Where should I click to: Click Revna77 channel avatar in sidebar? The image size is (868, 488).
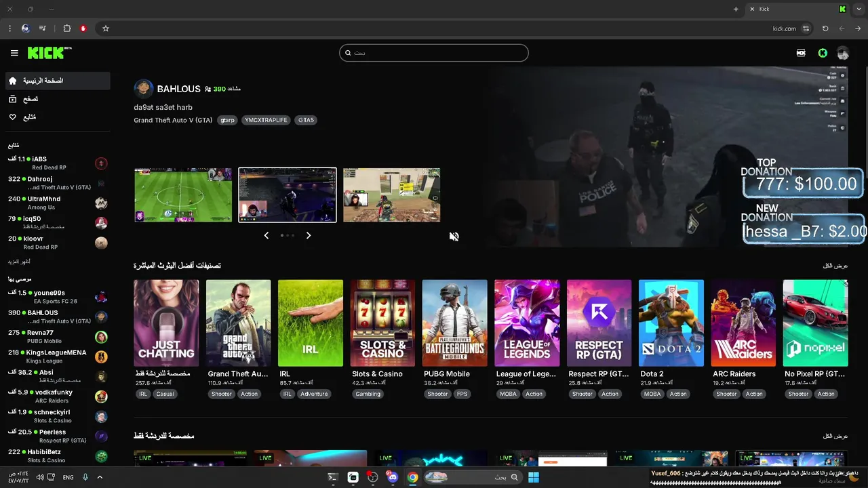101,337
